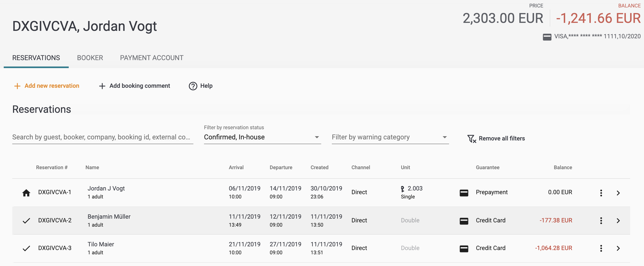Click Add new reservation
644x266 pixels.
tap(47, 86)
